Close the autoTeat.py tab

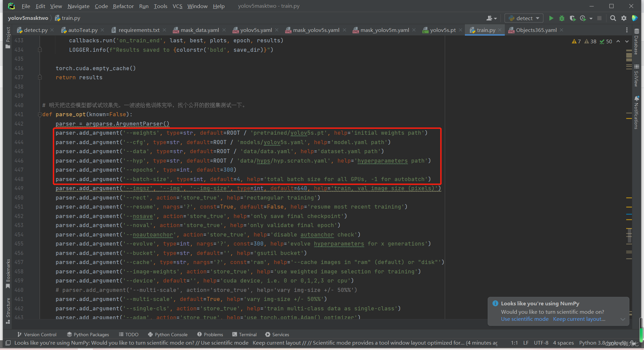pyautogui.click(x=102, y=30)
